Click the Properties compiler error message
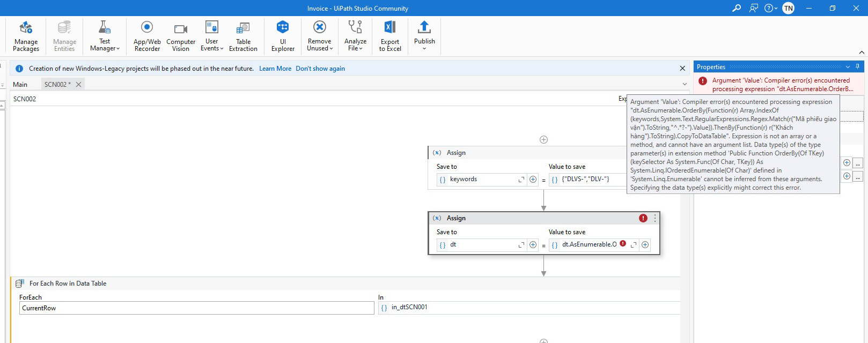868x343 pixels. [783, 85]
